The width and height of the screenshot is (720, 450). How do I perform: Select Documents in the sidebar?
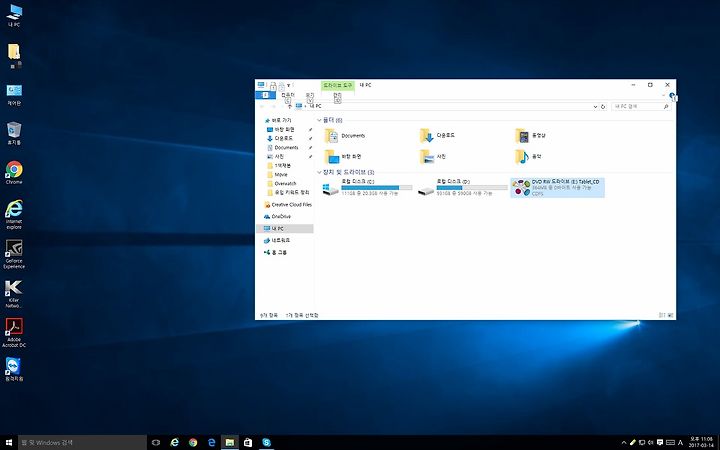[283, 147]
